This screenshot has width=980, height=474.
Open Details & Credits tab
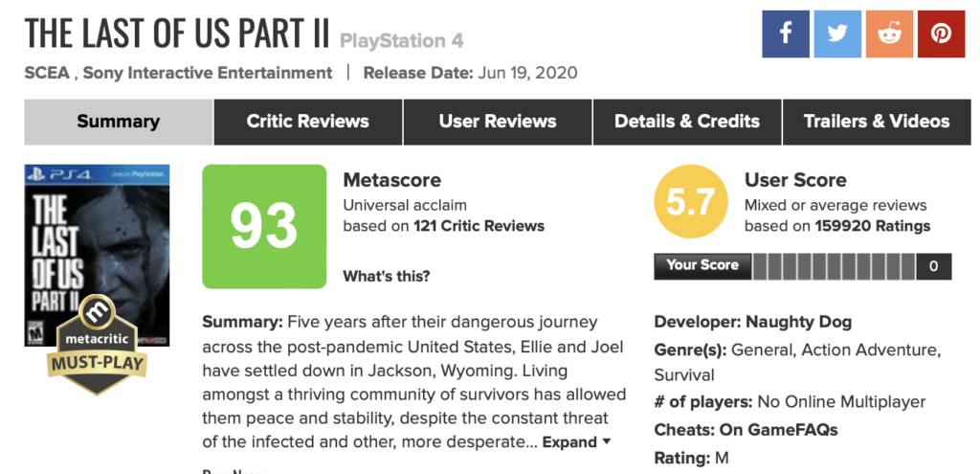[x=687, y=122]
